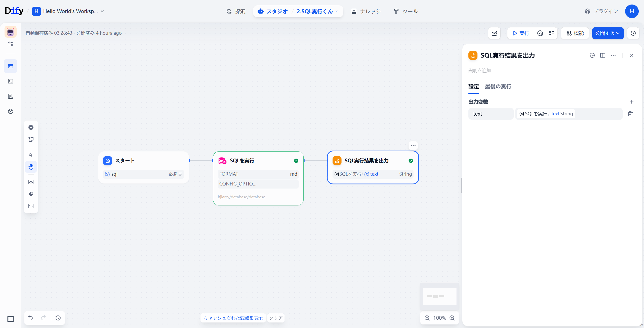The image size is (644, 328).
Task: Open the checklist icon next to run history
Action: tap(551, 33)
